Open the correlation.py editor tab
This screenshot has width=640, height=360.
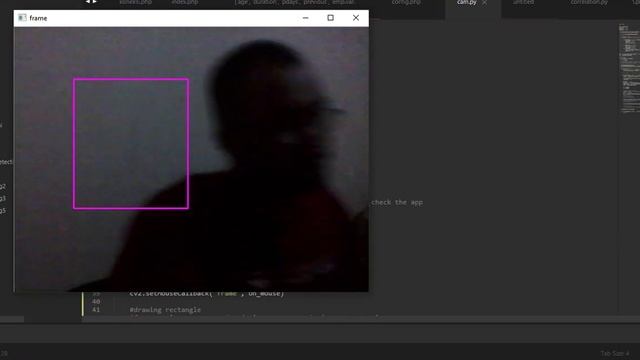tap(589, 2)
